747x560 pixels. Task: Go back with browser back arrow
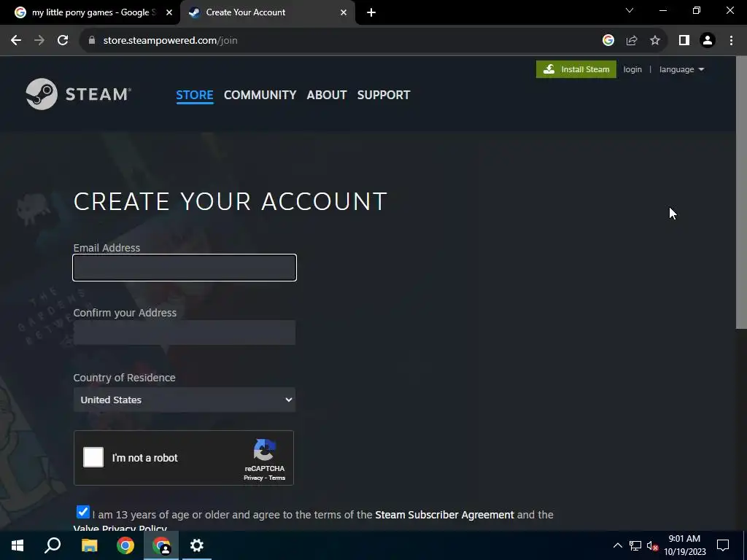(x=16, y=41)
